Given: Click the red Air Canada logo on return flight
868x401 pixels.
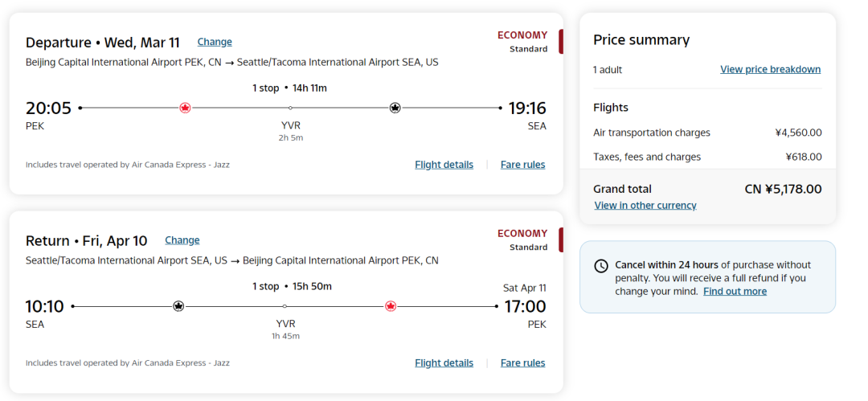Looking at the screenshot, I should coord(391,306).
